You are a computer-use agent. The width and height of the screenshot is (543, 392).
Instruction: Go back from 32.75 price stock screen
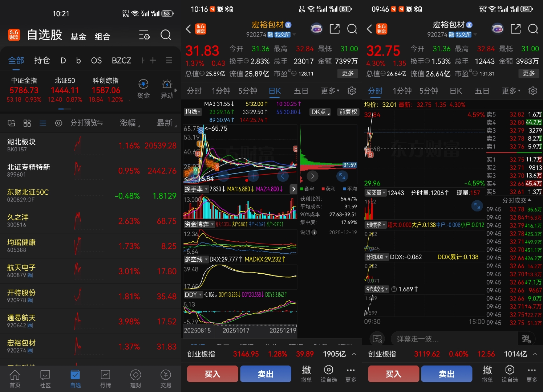click(369, 29)
